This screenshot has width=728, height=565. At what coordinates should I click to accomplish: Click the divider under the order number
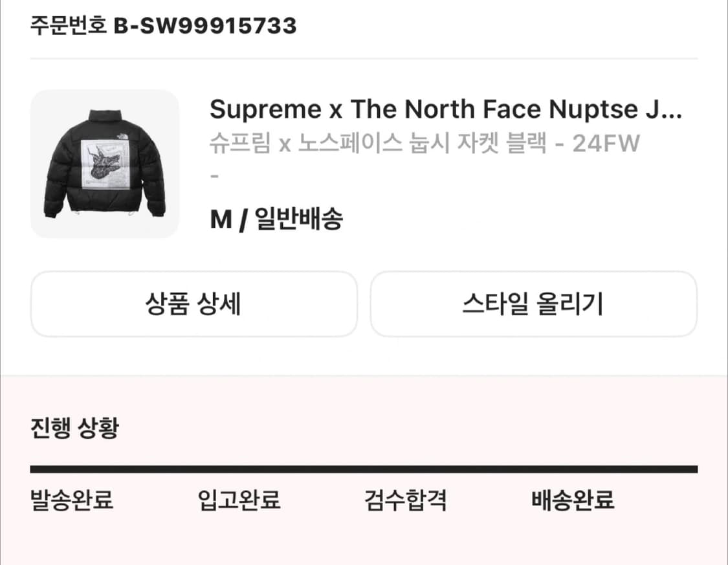[x=364, y=58]
